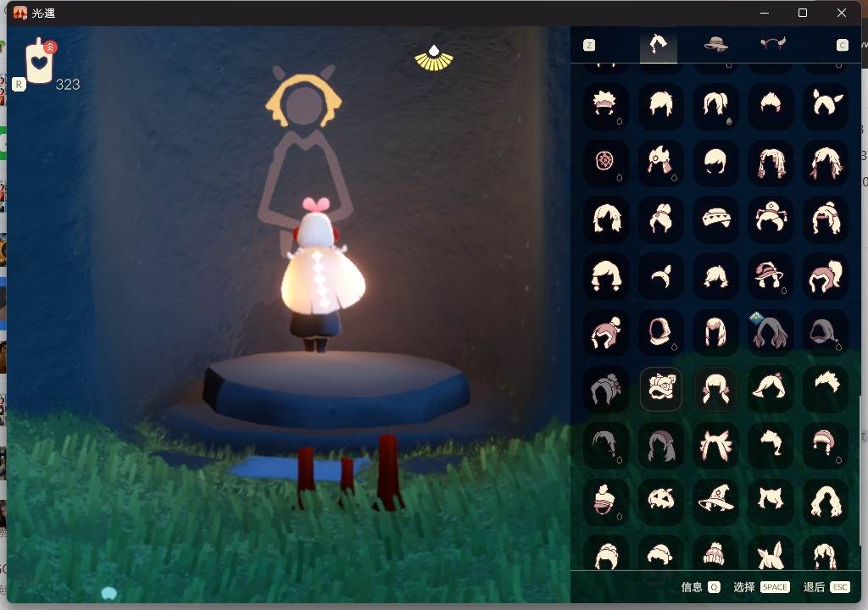Image resolution: width=868 pixels, height=610 pixels.
Task: Pick the gray hair with pink headscarf
Action: (x=660, y=446)
